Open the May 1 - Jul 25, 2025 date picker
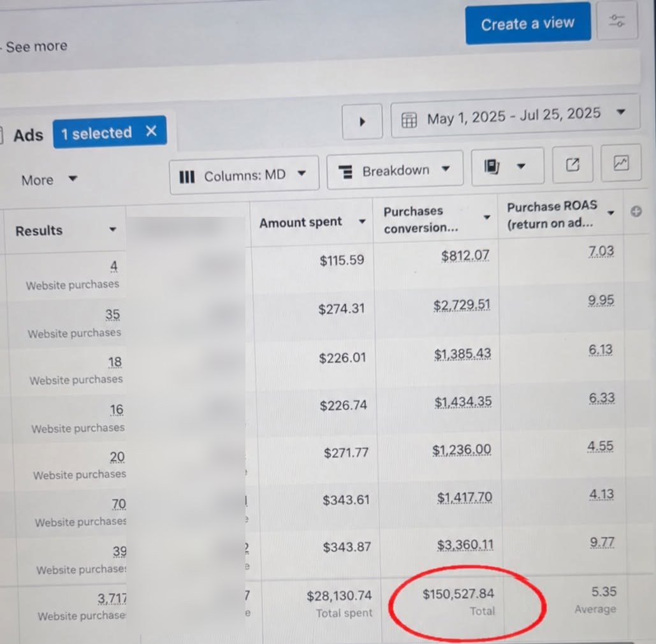Screen dimensions: 656x644 515,116
